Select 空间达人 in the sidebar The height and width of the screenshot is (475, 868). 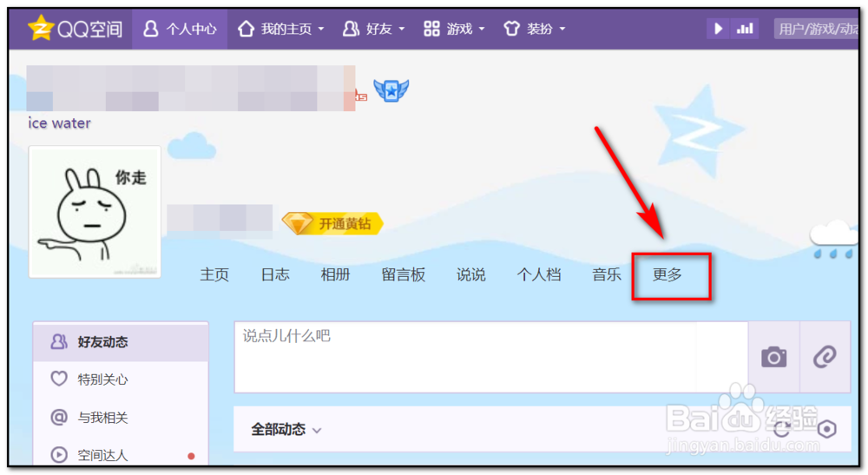click(x=121, y=454)
